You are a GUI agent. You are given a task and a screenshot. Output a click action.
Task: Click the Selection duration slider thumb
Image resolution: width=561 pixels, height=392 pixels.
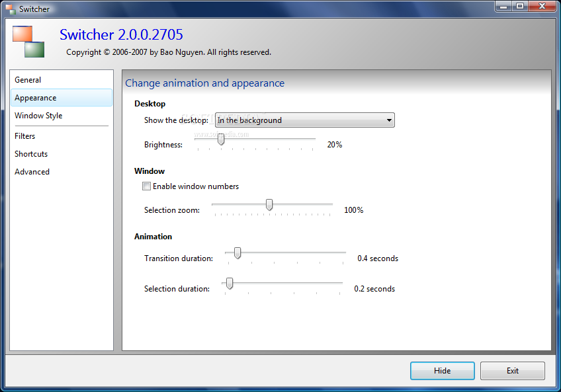(230, 284)
